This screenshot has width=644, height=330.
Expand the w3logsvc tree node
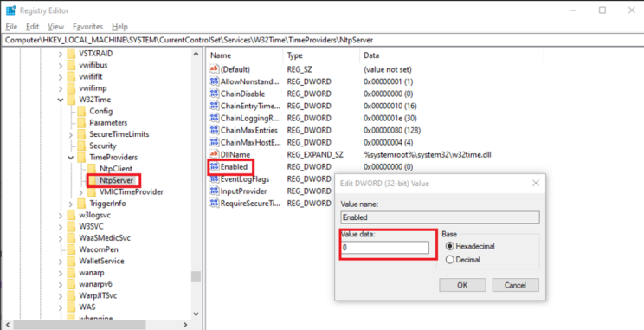coord(61,215)
